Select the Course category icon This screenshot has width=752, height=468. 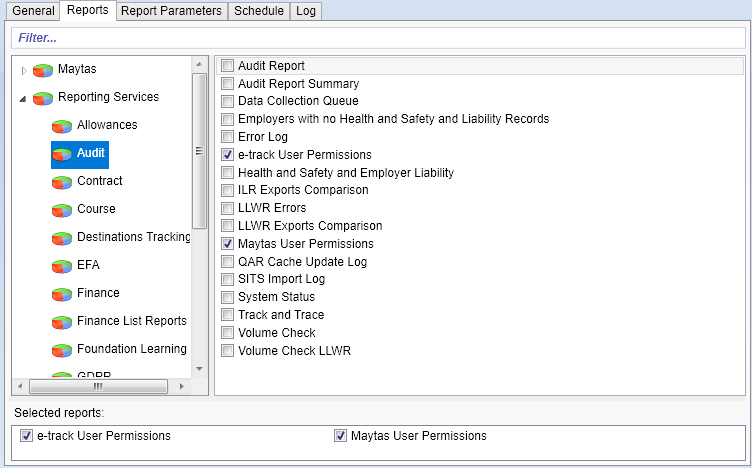point(62,210)
